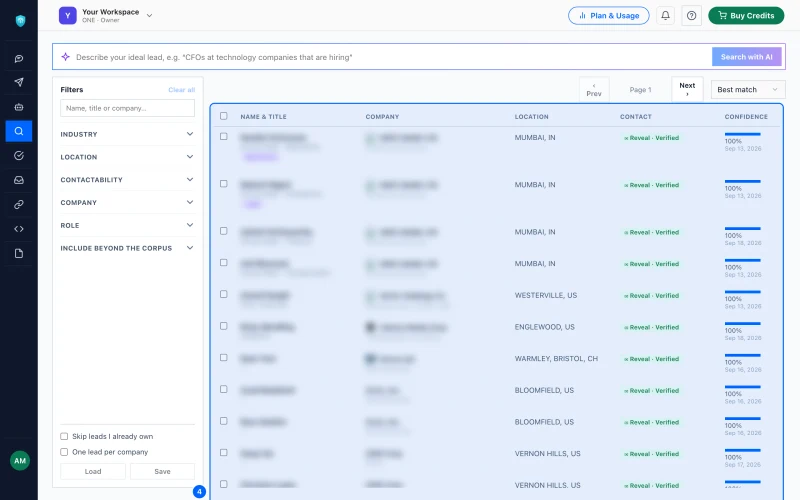800x500 pixels.
Task: Open the chat bubble icon in sidebar
Action: click(x=19, y=59)
